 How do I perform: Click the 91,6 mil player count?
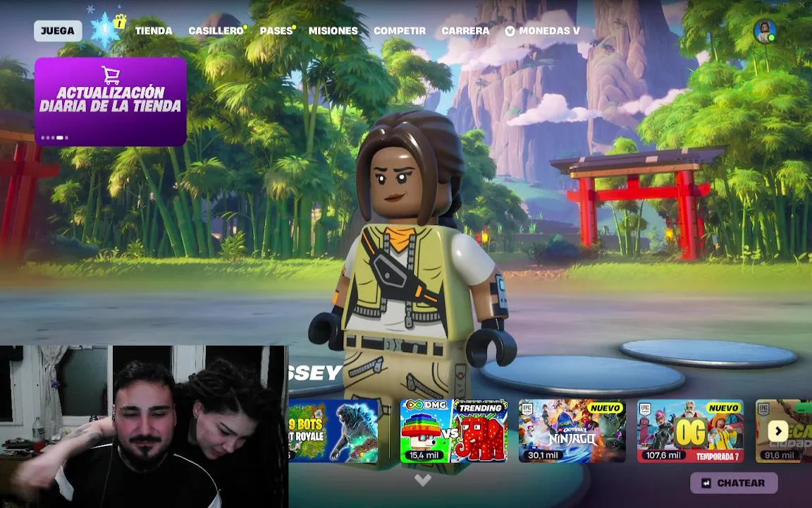click(x=780, y=455)
